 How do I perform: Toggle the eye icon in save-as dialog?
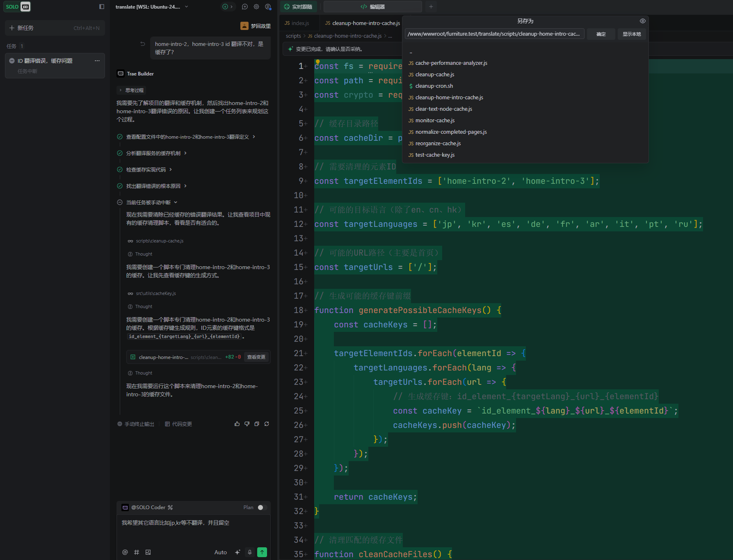[642, 21]
